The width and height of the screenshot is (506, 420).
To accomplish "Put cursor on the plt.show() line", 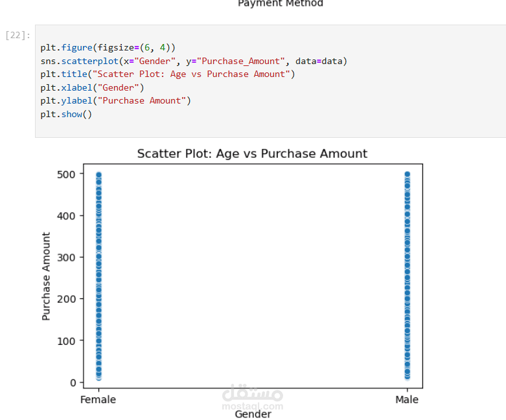I will click(66, 114).
